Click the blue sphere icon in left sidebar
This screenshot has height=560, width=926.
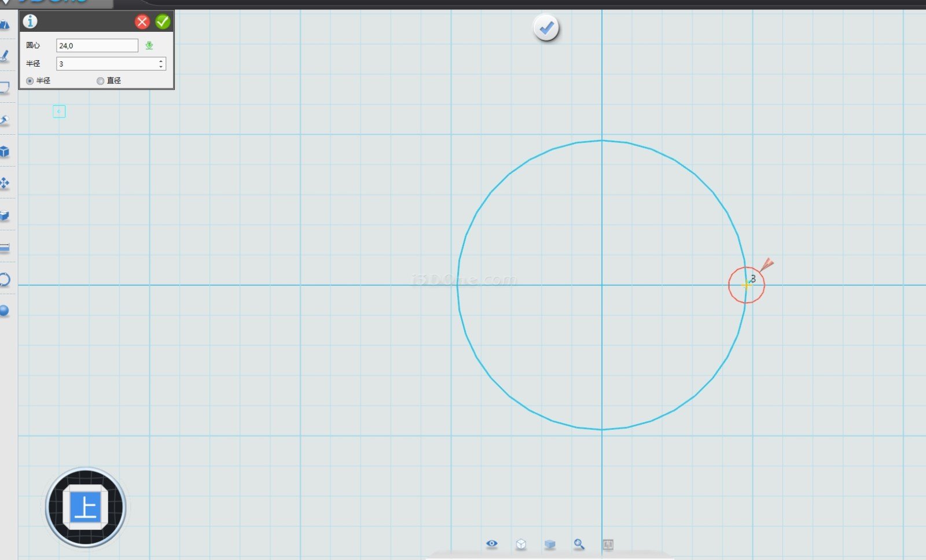click(5, 311)
